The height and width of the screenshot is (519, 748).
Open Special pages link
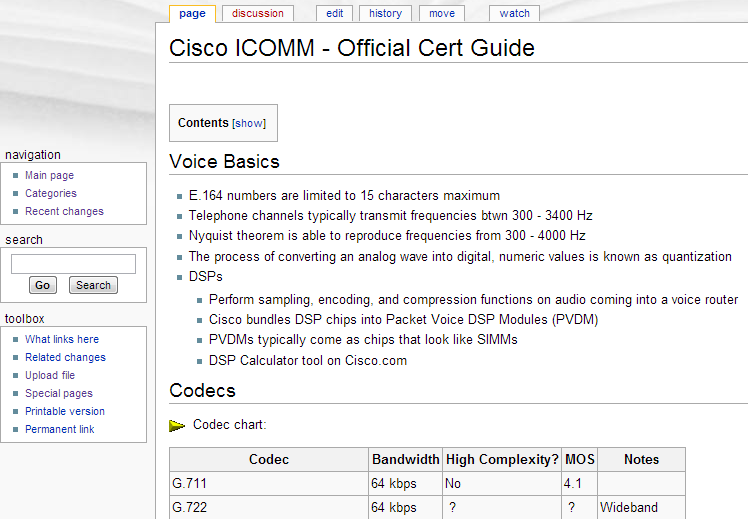(x=59, y=394)
